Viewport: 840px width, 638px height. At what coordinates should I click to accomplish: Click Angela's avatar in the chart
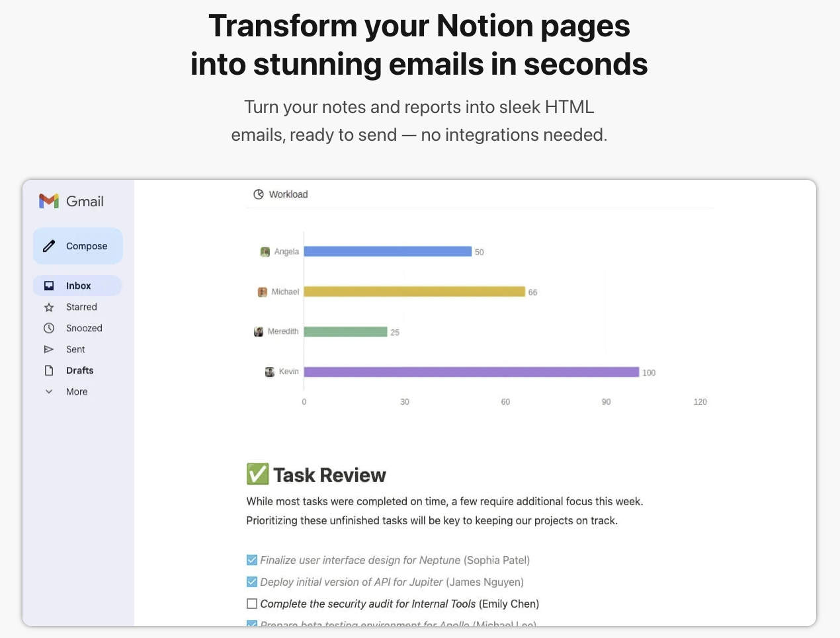pos(265,252)
